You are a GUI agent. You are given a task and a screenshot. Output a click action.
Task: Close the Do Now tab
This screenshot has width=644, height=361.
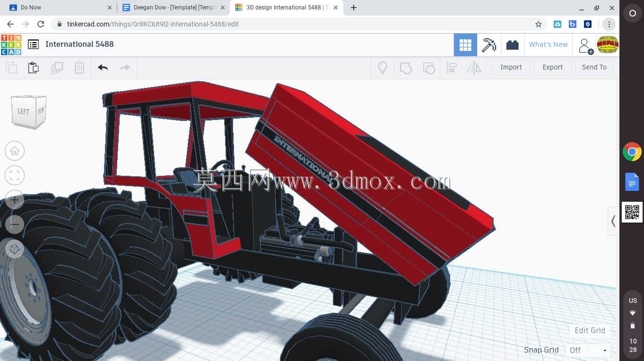110,8
